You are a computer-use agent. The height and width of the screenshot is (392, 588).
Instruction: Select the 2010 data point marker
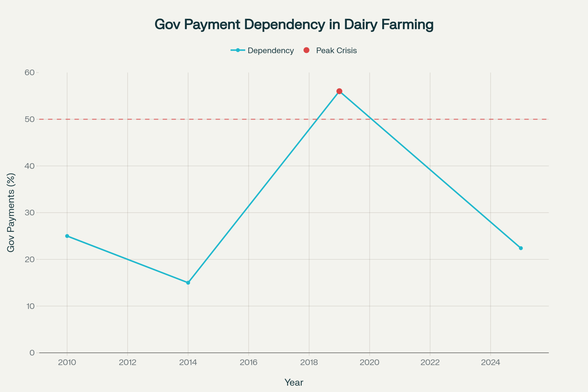tap(67, 236)
